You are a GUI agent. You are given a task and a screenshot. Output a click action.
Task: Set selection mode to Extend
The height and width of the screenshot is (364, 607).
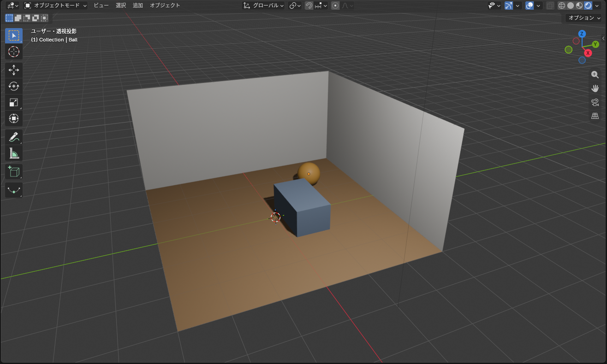pos(18,18)
